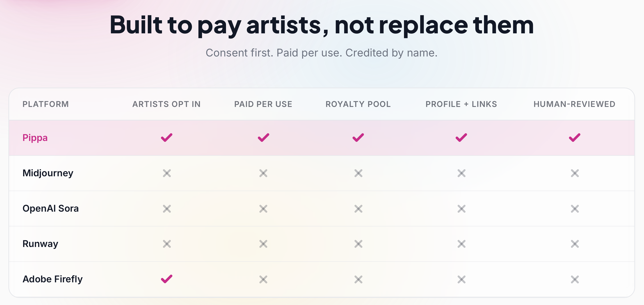This screenshot has width=644, height=305.
Task: Click OpenAI Sora's Human-Reviewed cross
Action: (575, 209)
